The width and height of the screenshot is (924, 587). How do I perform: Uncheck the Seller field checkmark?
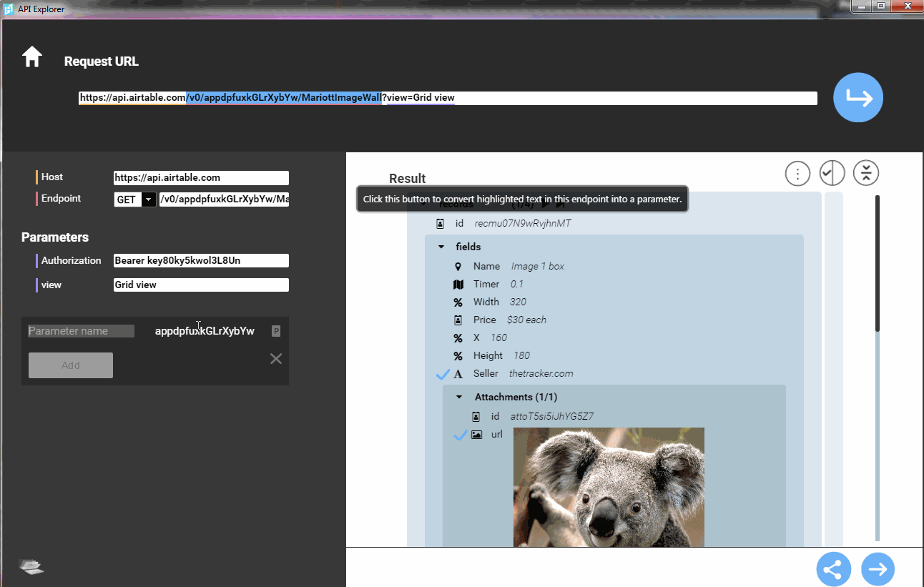click(443, 374)
